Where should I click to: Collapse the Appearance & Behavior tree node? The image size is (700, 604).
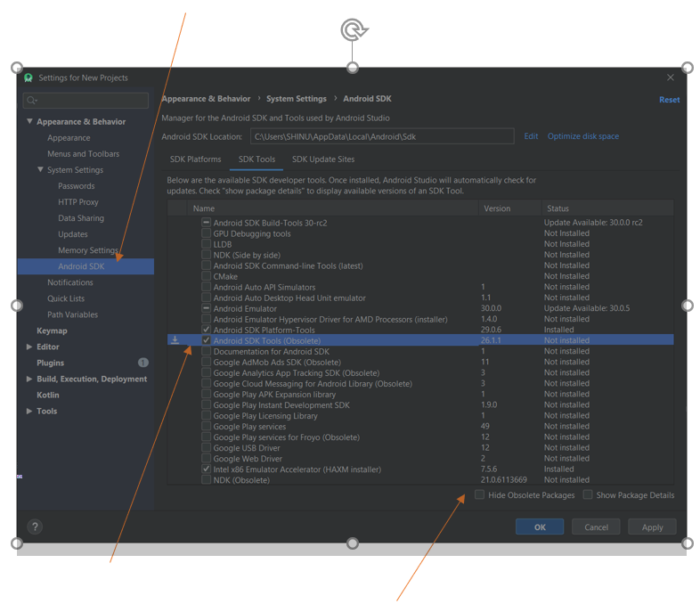click(x=29, y=121)
